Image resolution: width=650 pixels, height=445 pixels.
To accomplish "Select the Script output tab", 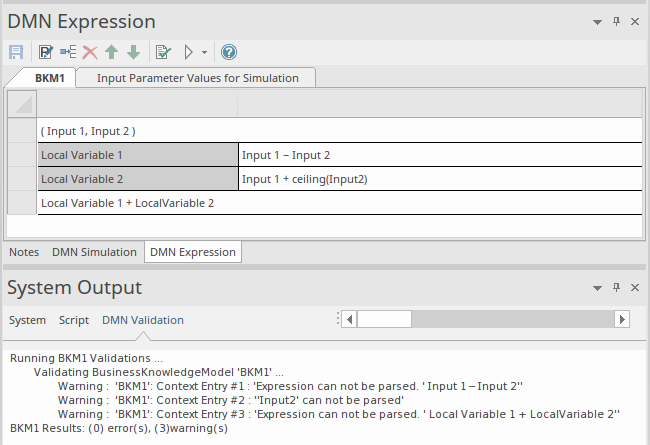I will (x=74, y=320).
